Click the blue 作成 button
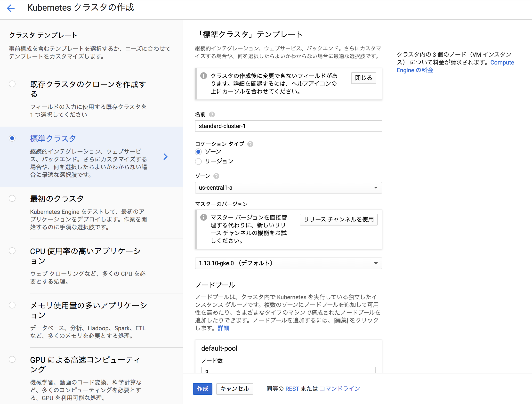 tap(202, 389)
